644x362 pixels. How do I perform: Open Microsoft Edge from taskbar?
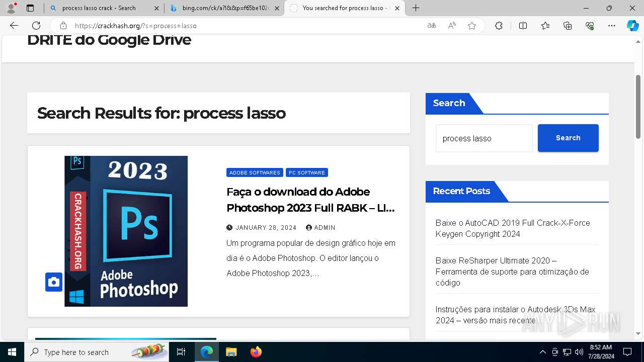click(x=207, y=352)
